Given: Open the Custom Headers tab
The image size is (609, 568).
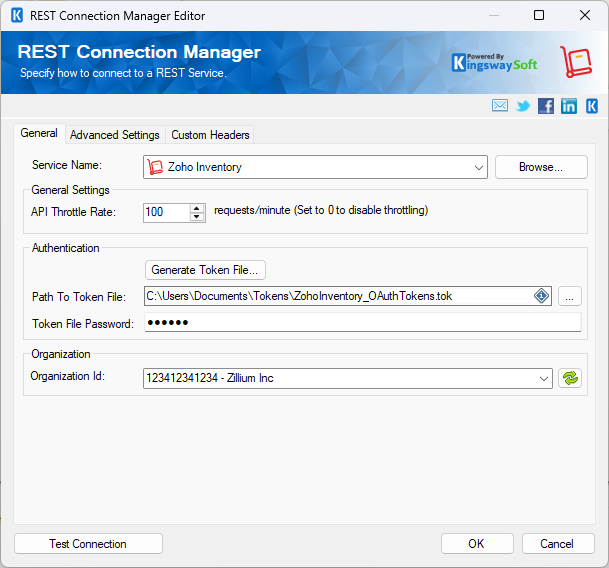Looking at the screenshot, I should (210, 135).
